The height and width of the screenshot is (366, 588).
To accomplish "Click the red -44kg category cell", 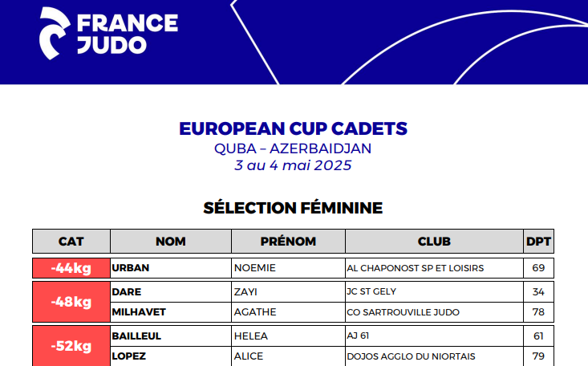I will pos(71,268).
